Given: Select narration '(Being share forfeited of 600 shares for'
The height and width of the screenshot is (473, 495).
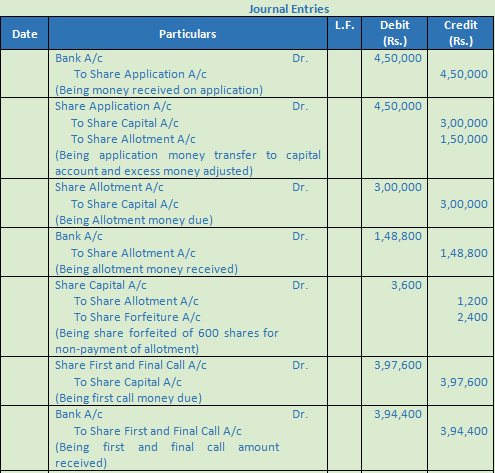Looking at the screenshot, I should (167, 333).
